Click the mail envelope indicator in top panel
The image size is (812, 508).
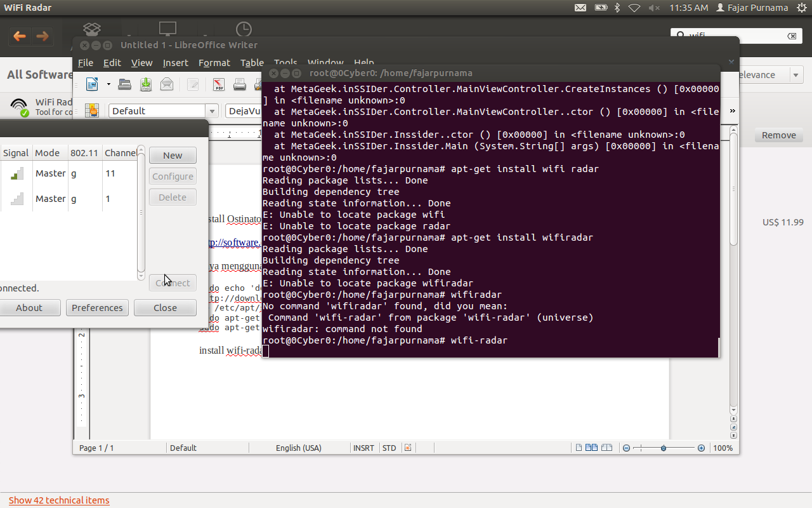pos(580,8)
